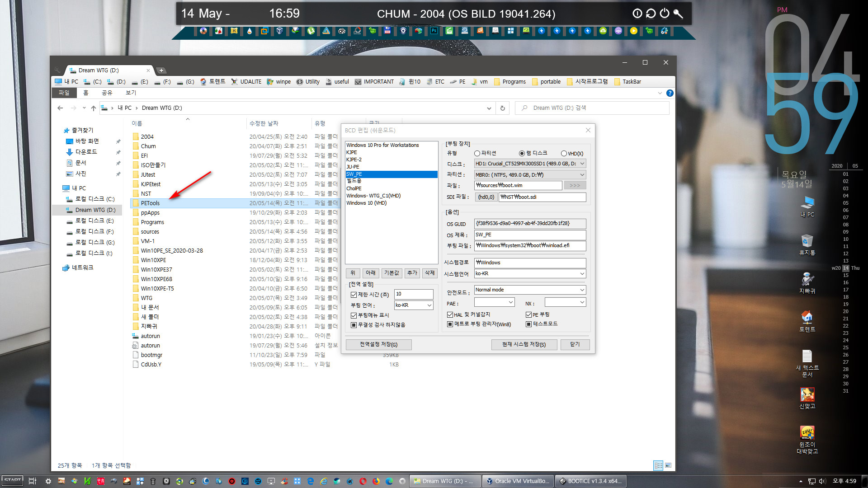Click the 현재 시스템 저장(S) button
The image size is (868, 488).
(x=524, y=344)
